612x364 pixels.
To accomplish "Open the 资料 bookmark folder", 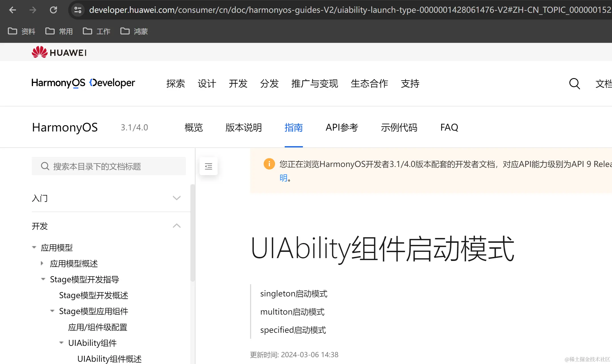I will [21, 31].
